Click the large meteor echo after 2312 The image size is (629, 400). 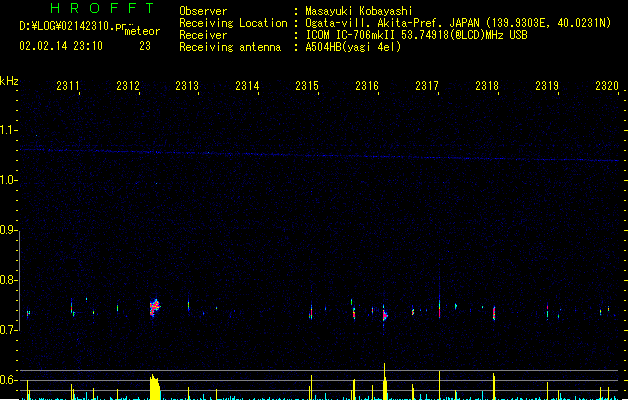(154, 308)
